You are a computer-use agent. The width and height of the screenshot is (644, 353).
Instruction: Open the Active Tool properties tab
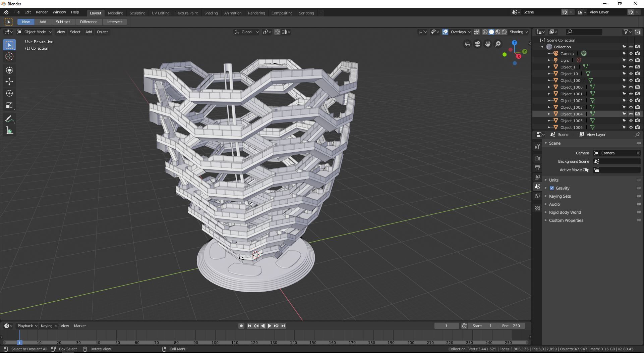537,146
